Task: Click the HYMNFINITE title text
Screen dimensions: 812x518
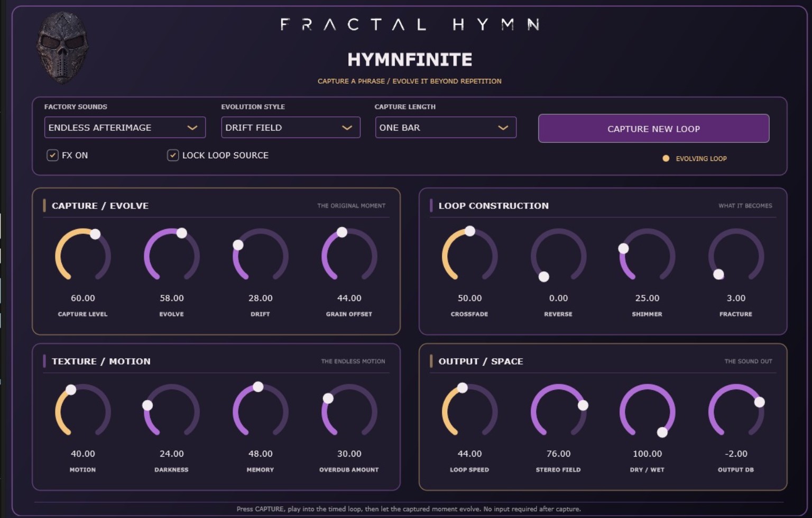Action: (x=410, y=59)
